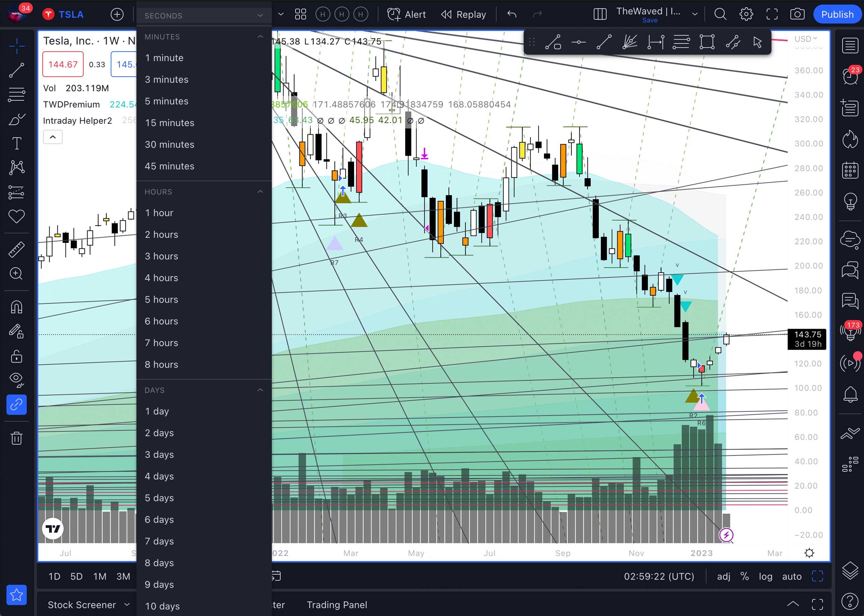Undo the last chart action
Image resolution: width=864 pixels, height=616 pixels.
pos(512,15)
